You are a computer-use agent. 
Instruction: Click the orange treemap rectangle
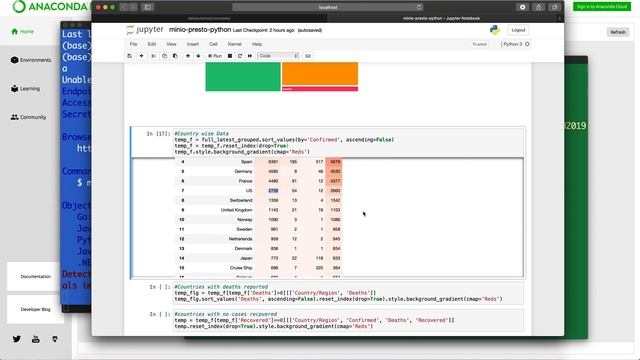click(x=320, y=74)
